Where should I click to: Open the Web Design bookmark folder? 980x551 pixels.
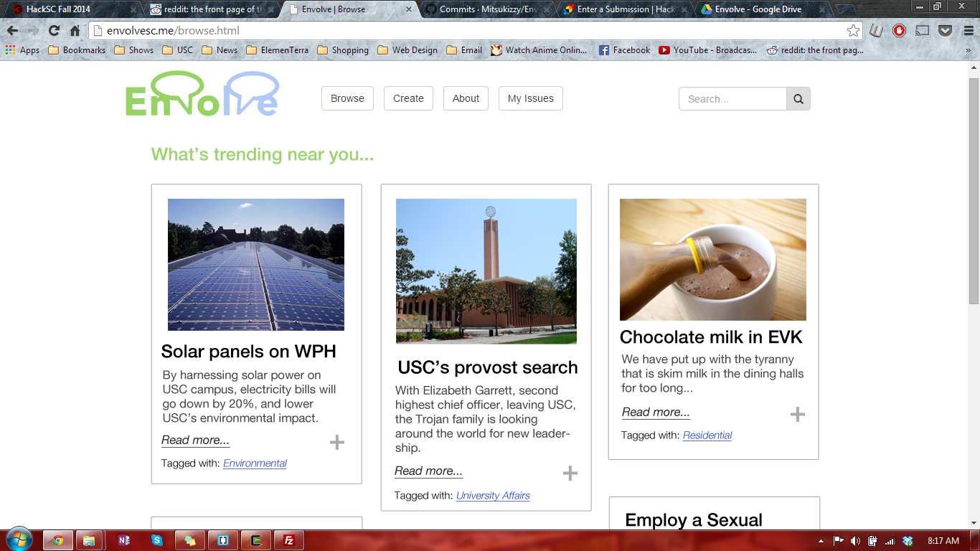click(x=407, y=50)
